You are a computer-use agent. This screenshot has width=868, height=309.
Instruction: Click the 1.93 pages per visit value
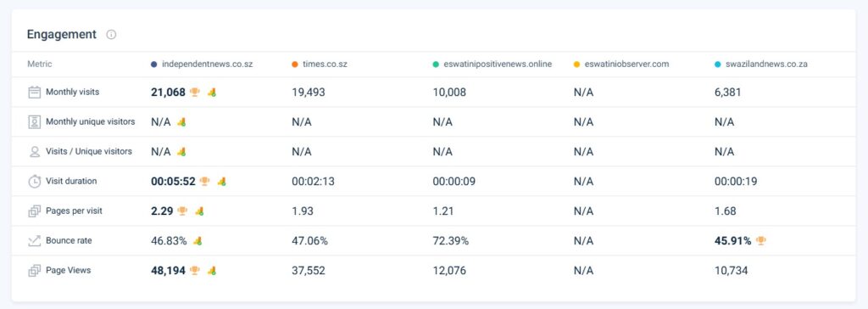[303, 211]
